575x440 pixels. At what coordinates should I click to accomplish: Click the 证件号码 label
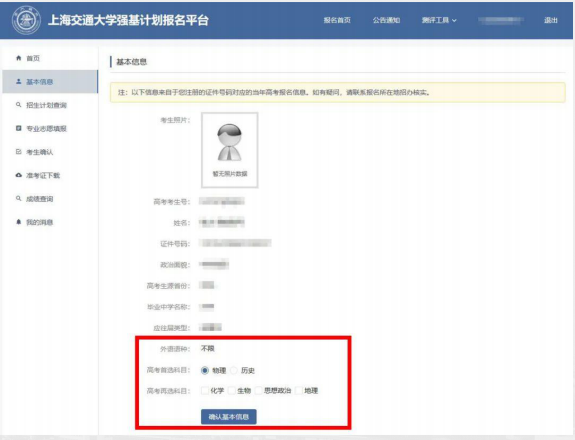tap(175, 243)
